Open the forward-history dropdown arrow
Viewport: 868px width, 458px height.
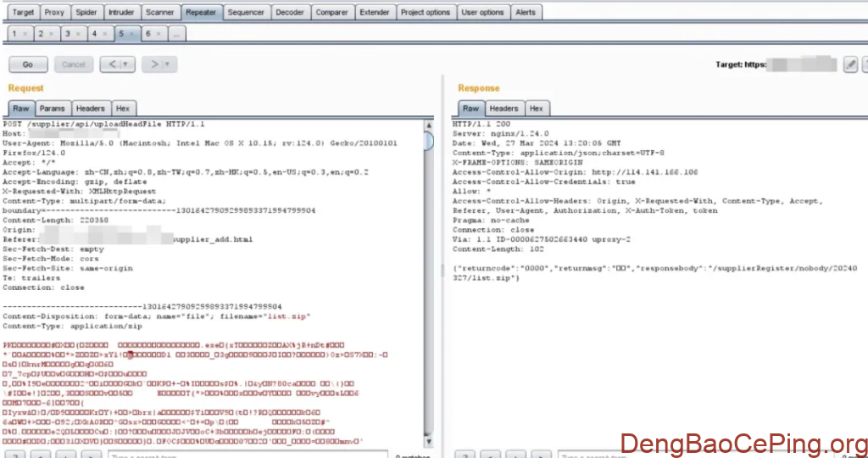click(168, 64)
